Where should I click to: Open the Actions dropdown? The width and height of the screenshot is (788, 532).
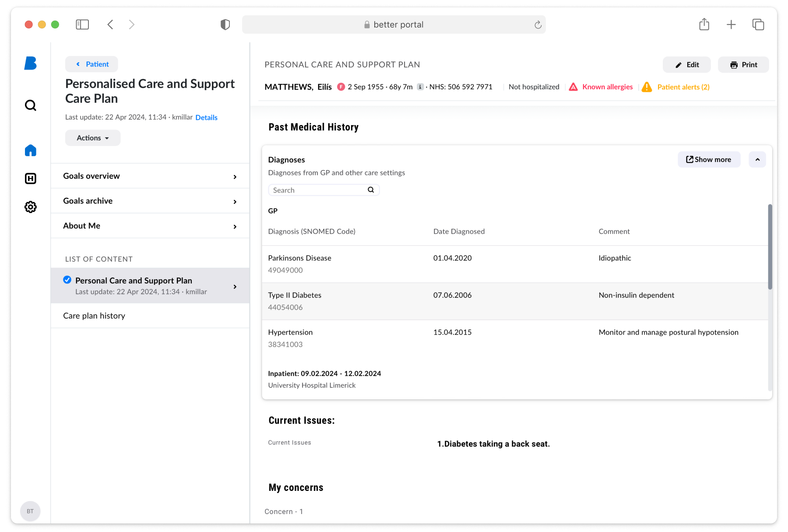[92, 138]
